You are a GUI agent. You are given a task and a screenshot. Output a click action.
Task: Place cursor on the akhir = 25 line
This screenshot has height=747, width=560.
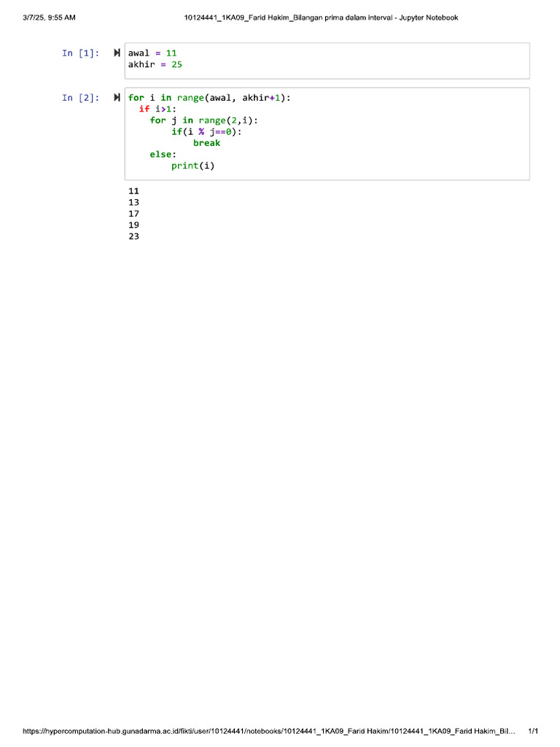pos(155,64)
